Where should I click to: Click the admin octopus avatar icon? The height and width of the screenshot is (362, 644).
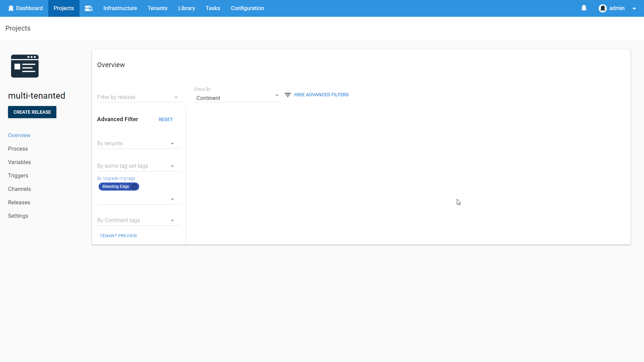(603, 8)
